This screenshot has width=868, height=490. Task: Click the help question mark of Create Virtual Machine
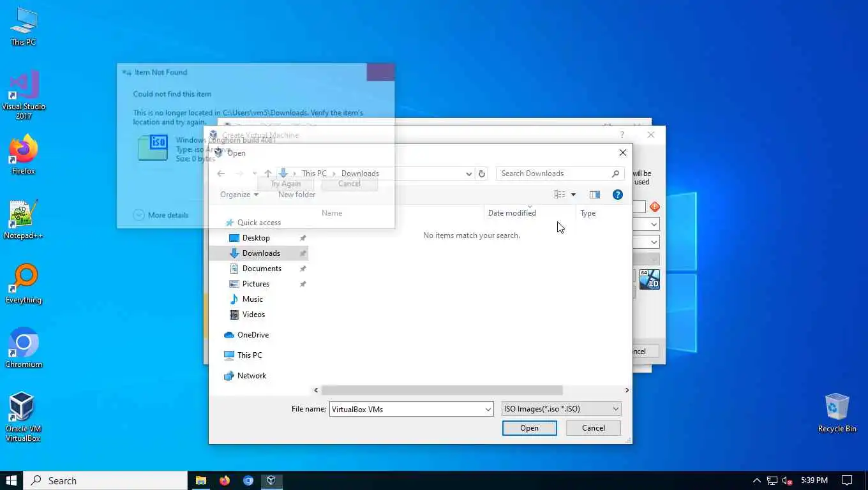point(622,135)
